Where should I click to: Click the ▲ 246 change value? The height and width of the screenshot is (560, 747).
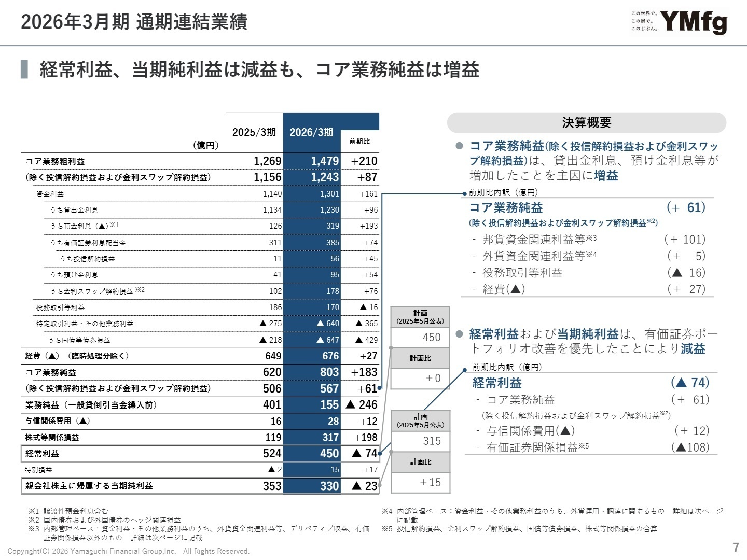coord(362,405)
